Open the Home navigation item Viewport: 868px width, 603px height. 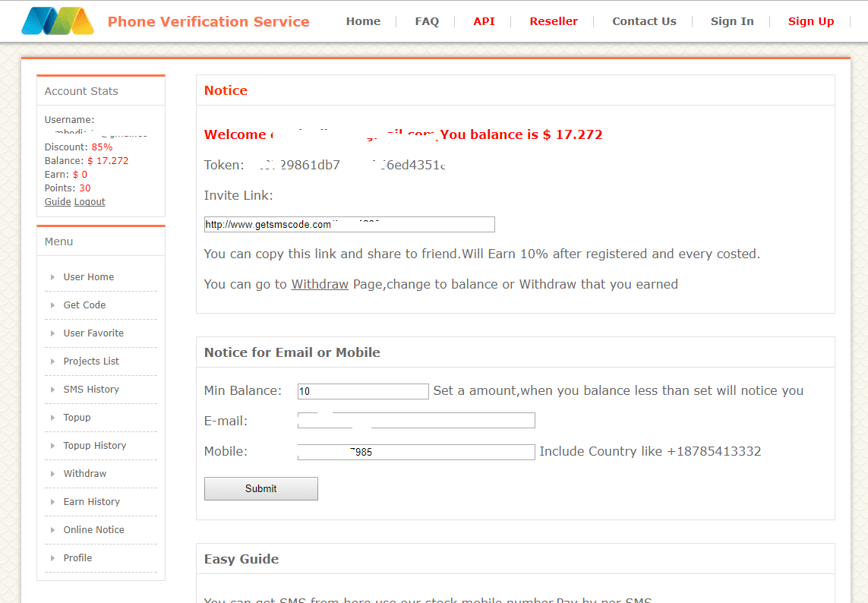click(363, 21)
